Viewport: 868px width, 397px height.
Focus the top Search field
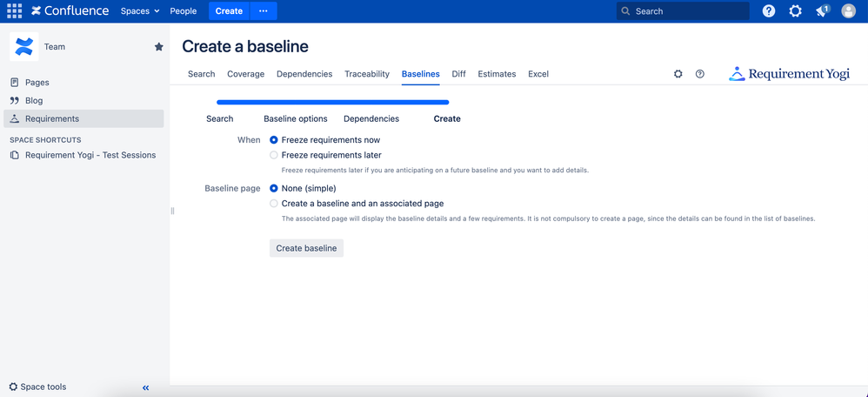(x=683, y=11)
